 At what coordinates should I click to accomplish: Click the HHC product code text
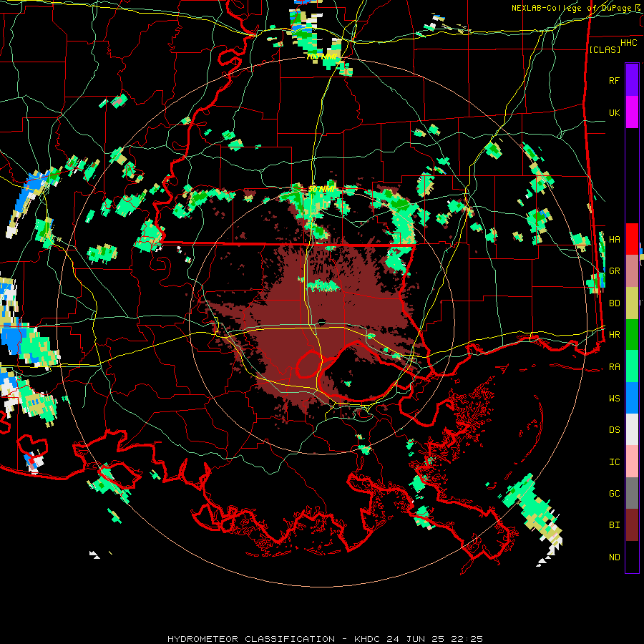pos(628,42)
